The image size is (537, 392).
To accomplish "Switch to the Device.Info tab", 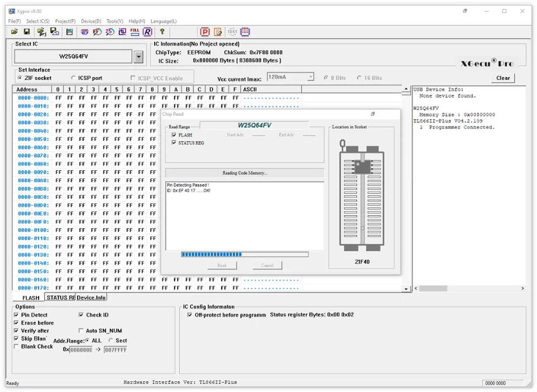I will click(91, 297).
